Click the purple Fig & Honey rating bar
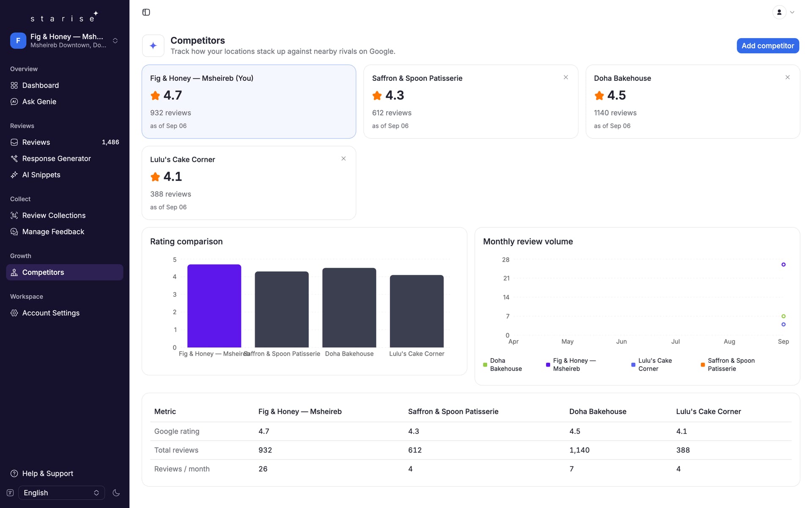Image resolution: width=812 pixels, height=508 pixels. [214, 306]
